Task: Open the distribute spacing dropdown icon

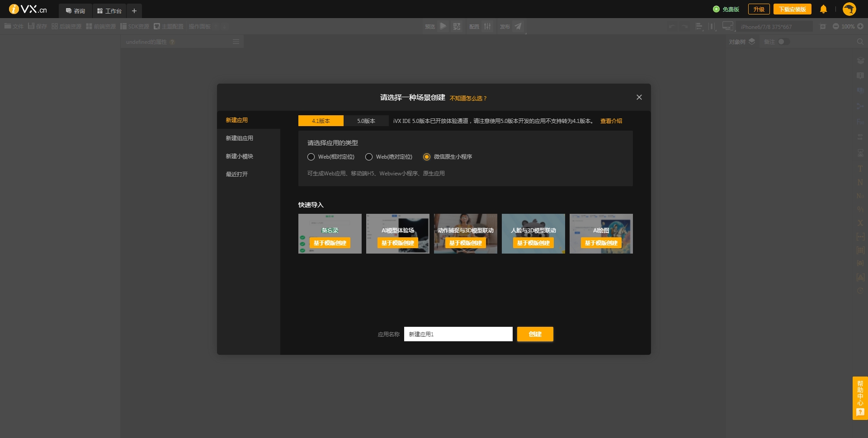Action: 712,27
